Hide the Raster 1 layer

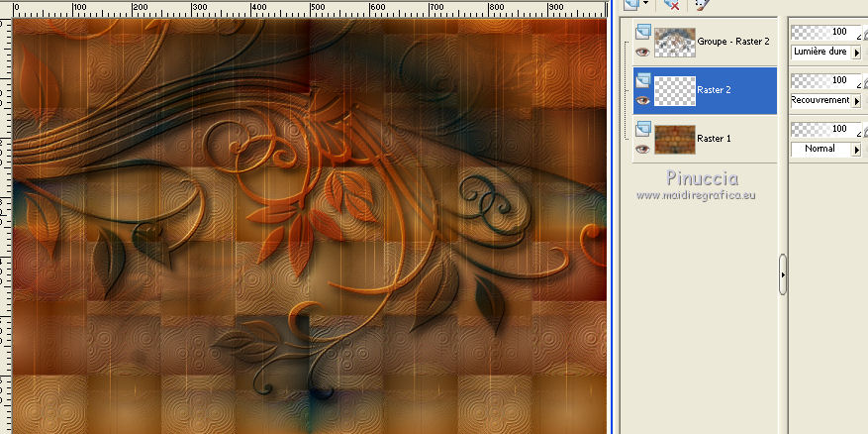point(642,149)
